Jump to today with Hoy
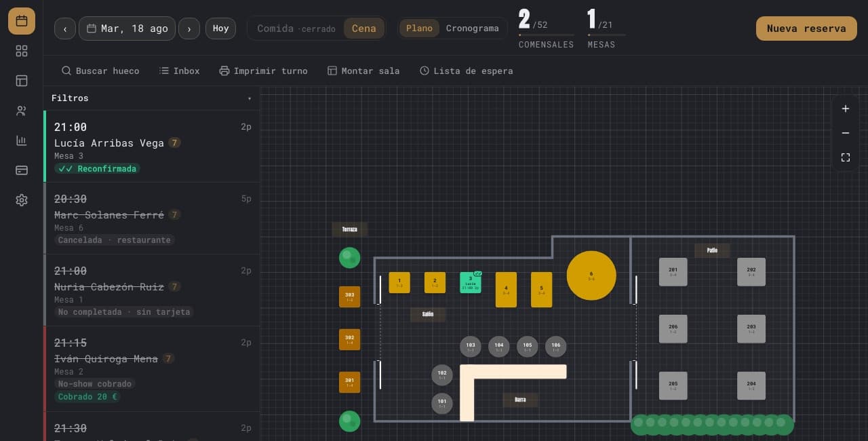The width and height of the screenshot is (868, 441). click(220, 28)
